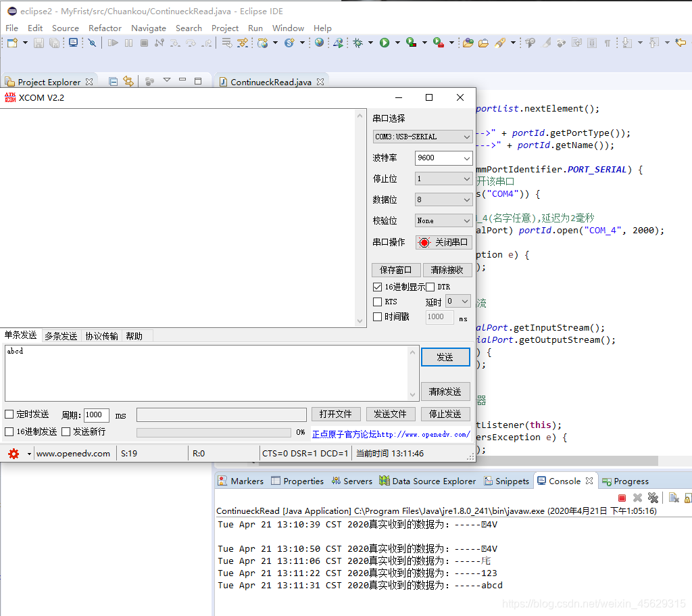Click the New Dynamic Web Project icon
This screenshot has height=616, width=692.
click(x=263, y=43)
